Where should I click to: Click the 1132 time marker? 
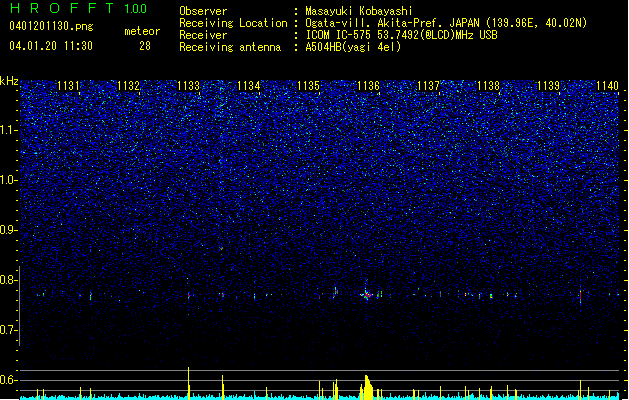[x=128, y=86]
